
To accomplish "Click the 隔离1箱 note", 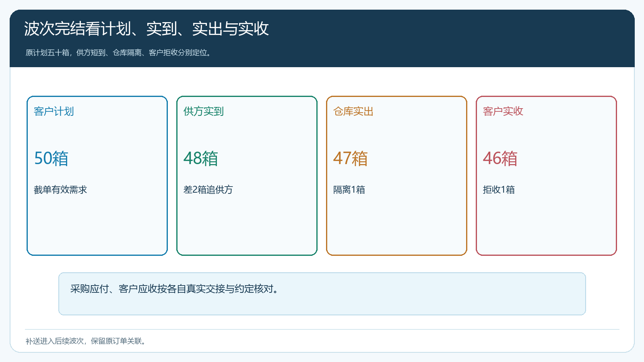I will pos(349,189).
